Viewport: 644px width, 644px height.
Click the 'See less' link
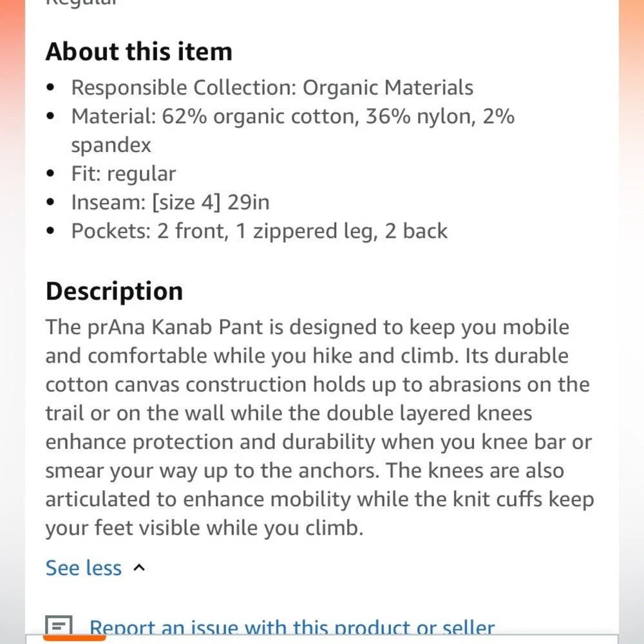pos(83,568)
